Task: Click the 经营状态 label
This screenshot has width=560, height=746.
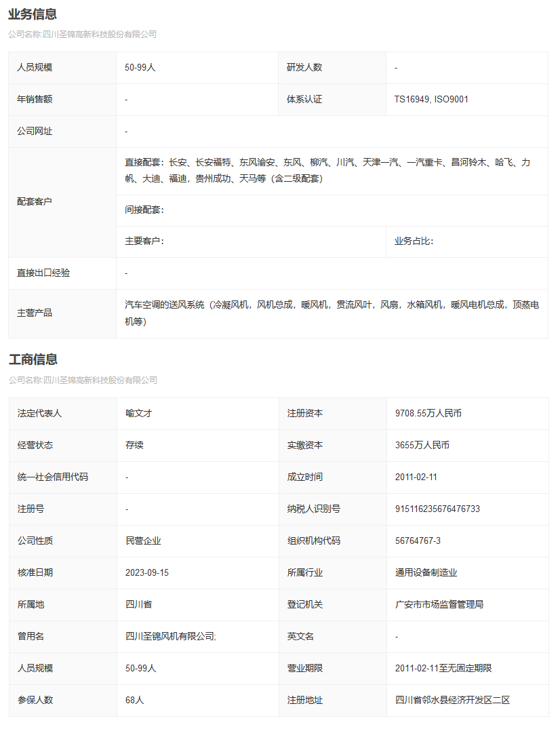Action: (x=35, y=446)
